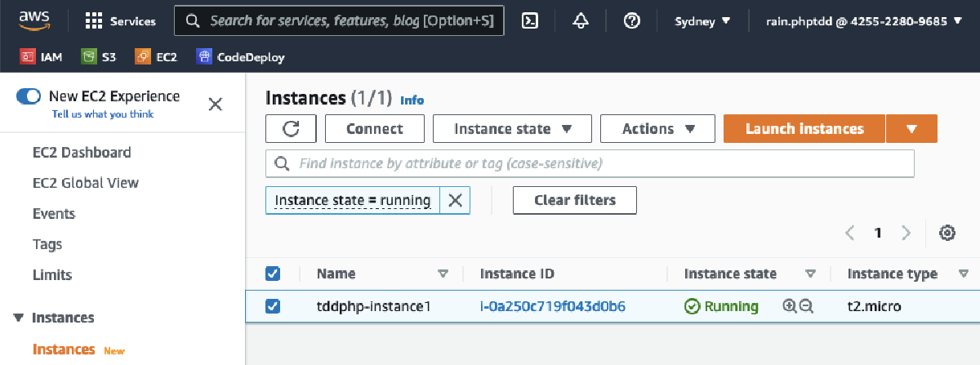This screenshot has width=980, height=365.
Task: Toggle the New EC2 Experience switch
Action: [x=29, y=96]
